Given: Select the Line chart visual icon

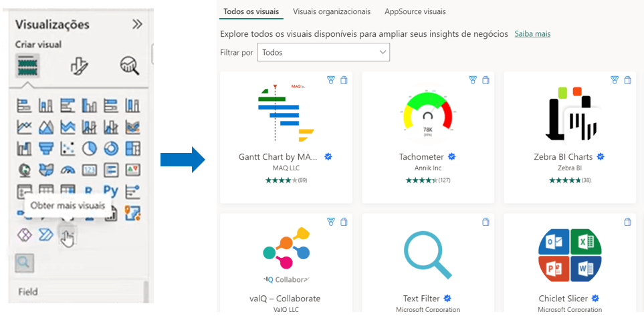Looking at the screenshot, I should tap(24, 126).
